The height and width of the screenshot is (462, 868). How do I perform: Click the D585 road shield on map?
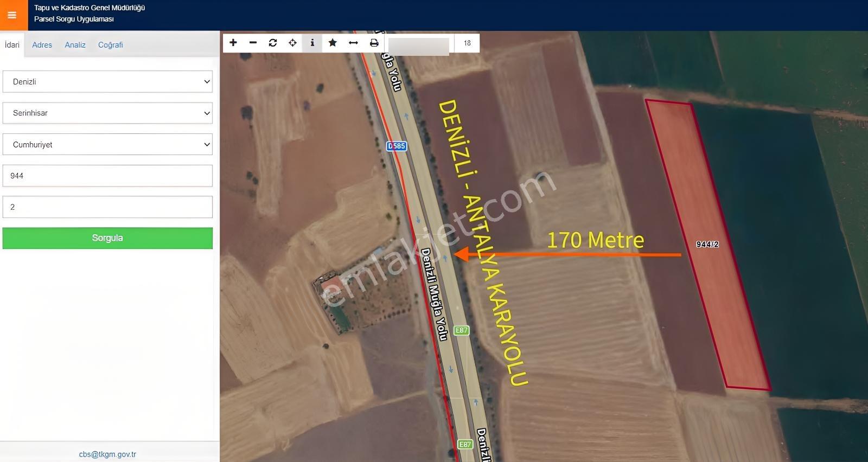[x=397, y=146]
